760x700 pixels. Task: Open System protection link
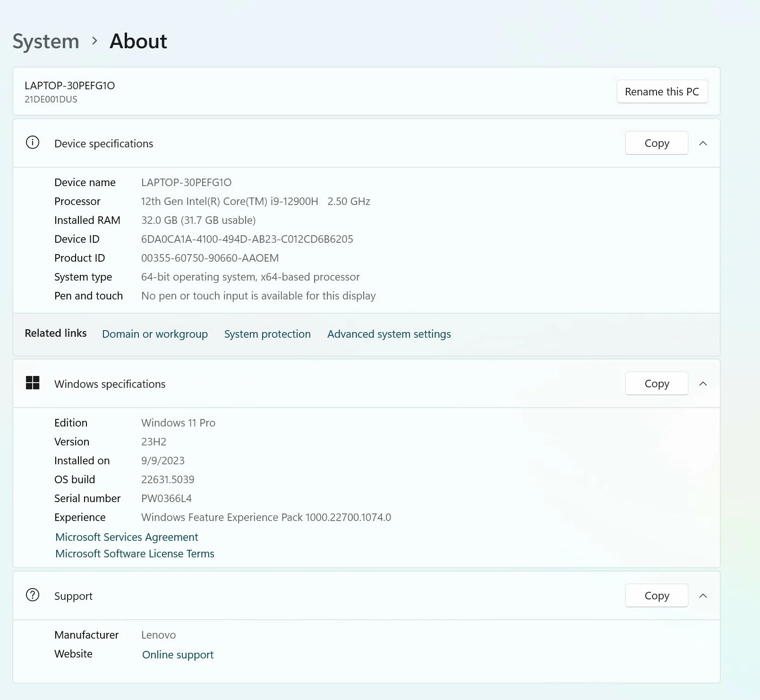(267, 334)
